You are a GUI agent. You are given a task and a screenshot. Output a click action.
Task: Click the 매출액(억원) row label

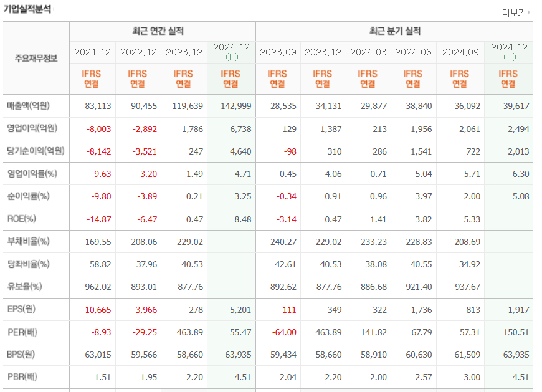pyautogui.click(x=30, y=105)
